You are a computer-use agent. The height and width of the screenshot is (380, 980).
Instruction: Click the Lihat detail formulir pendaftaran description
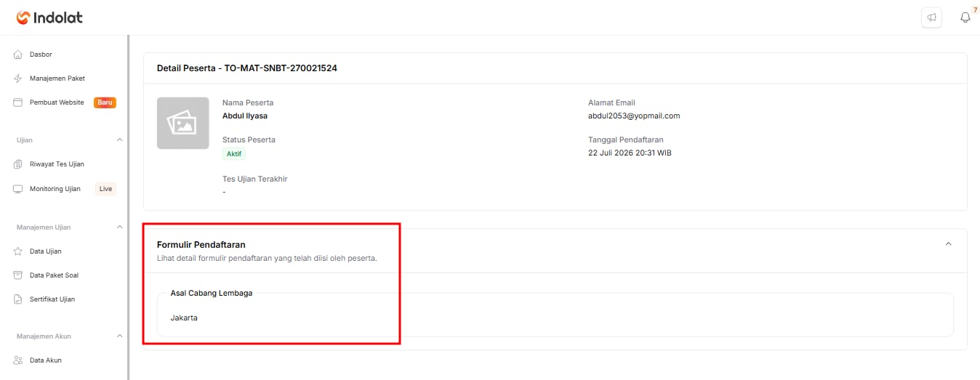click(267, 258)
